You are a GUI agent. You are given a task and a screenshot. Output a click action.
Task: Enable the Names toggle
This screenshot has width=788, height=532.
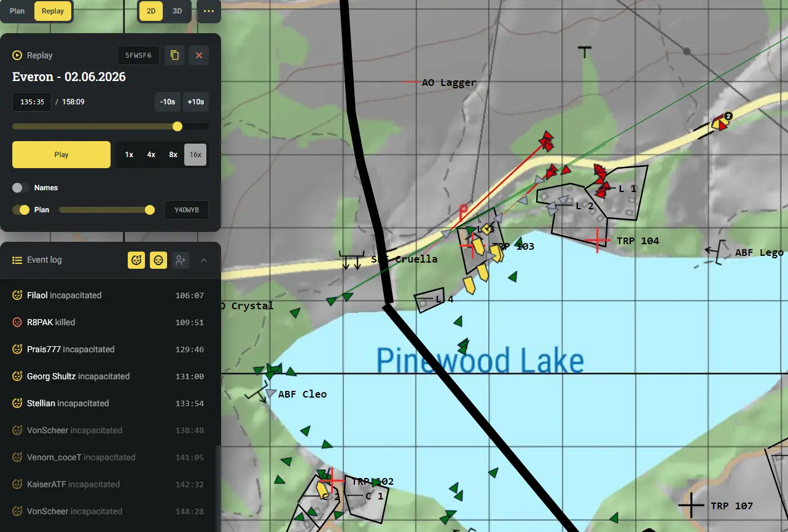click(x=21, y=188)
